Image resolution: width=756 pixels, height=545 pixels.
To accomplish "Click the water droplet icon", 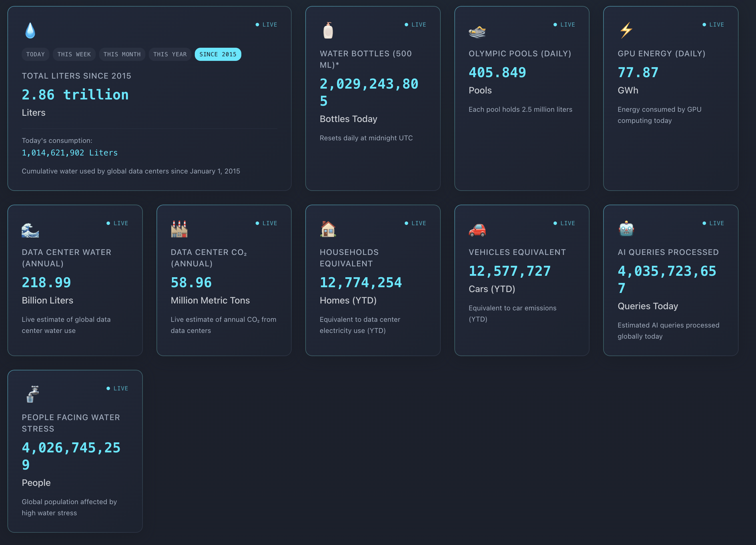I will [30, 30].
